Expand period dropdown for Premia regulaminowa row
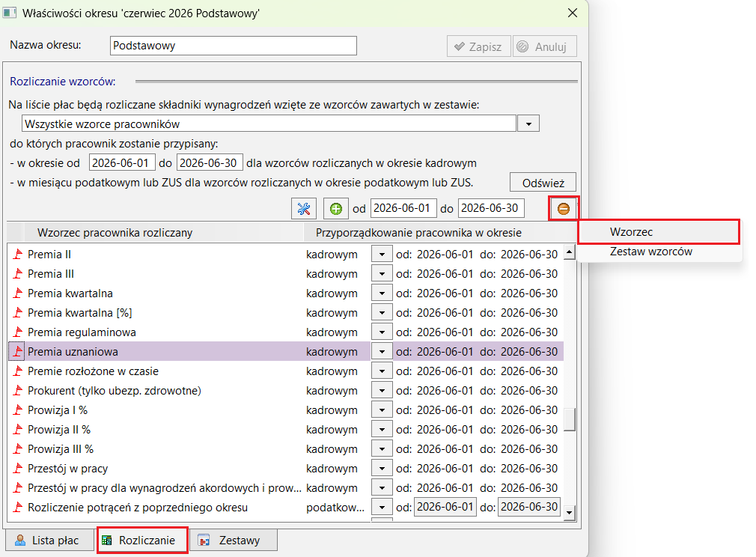The width and height of the screenshot is (756, 557). pos(382,332)
